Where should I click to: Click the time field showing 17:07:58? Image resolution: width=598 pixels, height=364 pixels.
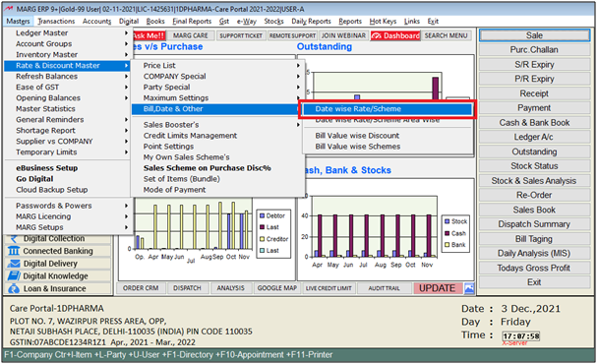[520, 336]
